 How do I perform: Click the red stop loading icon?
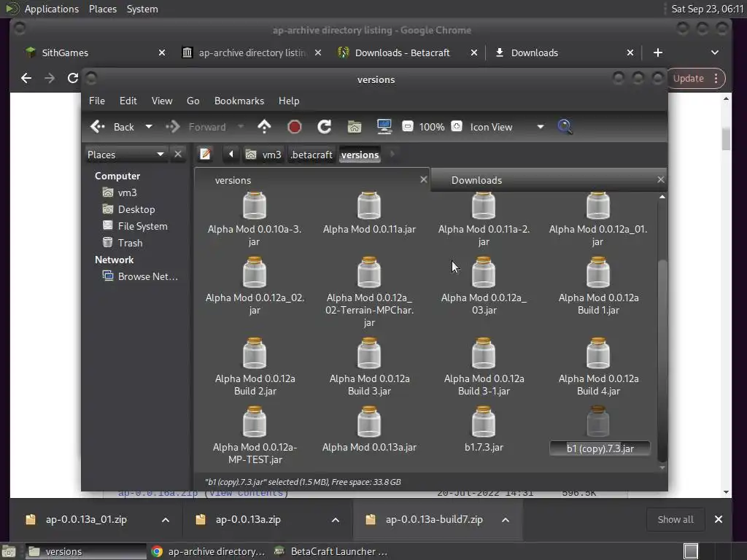[x=295, y=127]
